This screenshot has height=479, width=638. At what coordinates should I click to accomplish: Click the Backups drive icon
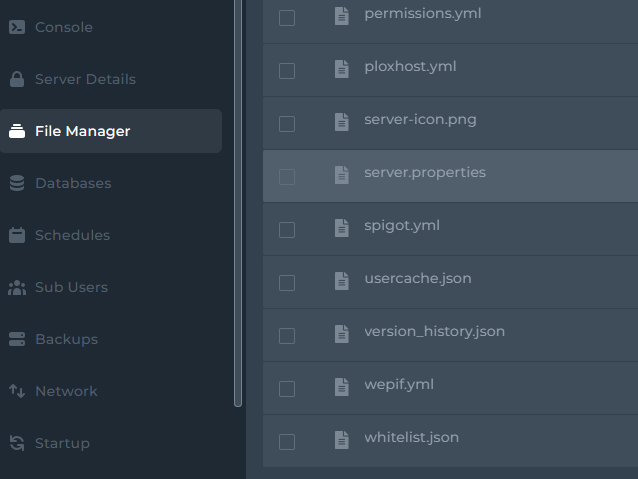[17, 339]
